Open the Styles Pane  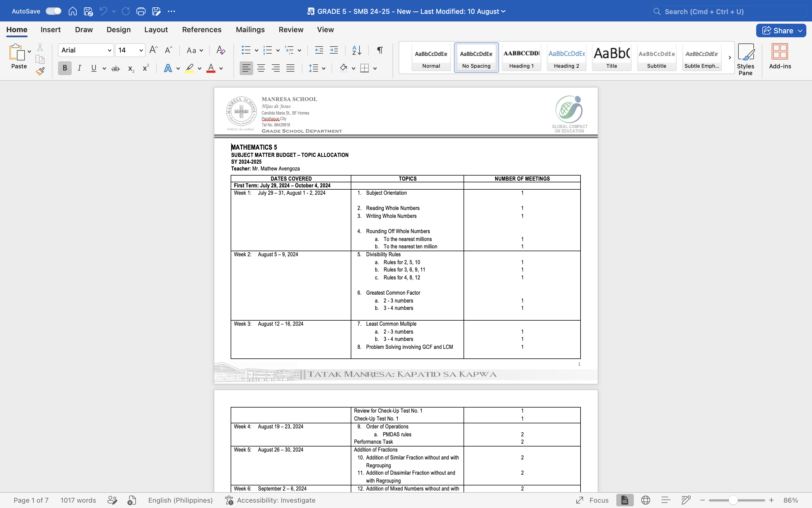pyautogui.click(x=745, y=60)
